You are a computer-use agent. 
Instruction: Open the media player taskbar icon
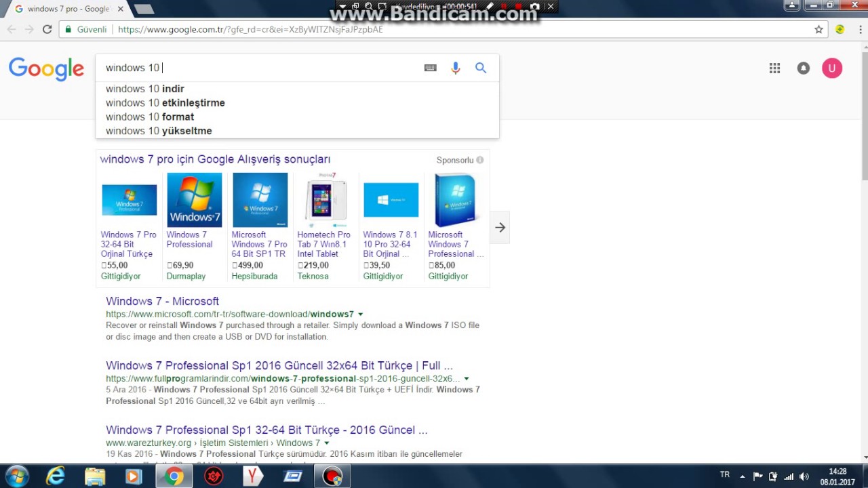[134, 476]
